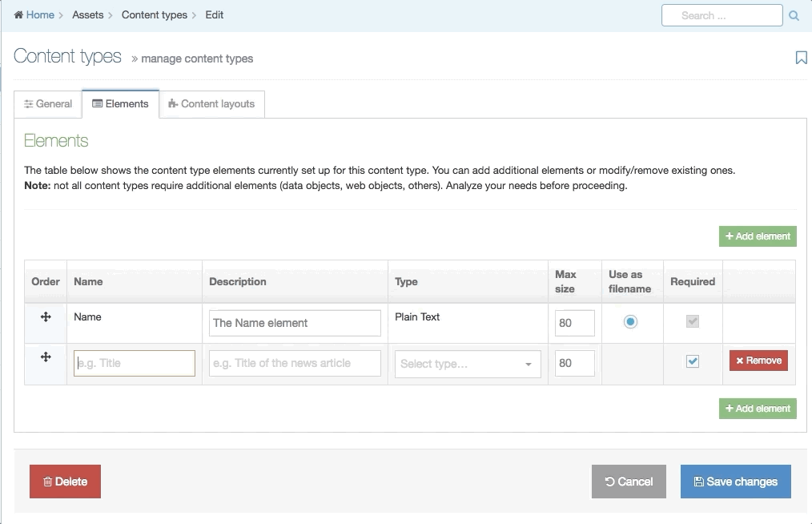Click the x icon on the Remove button

pos(739,361)
